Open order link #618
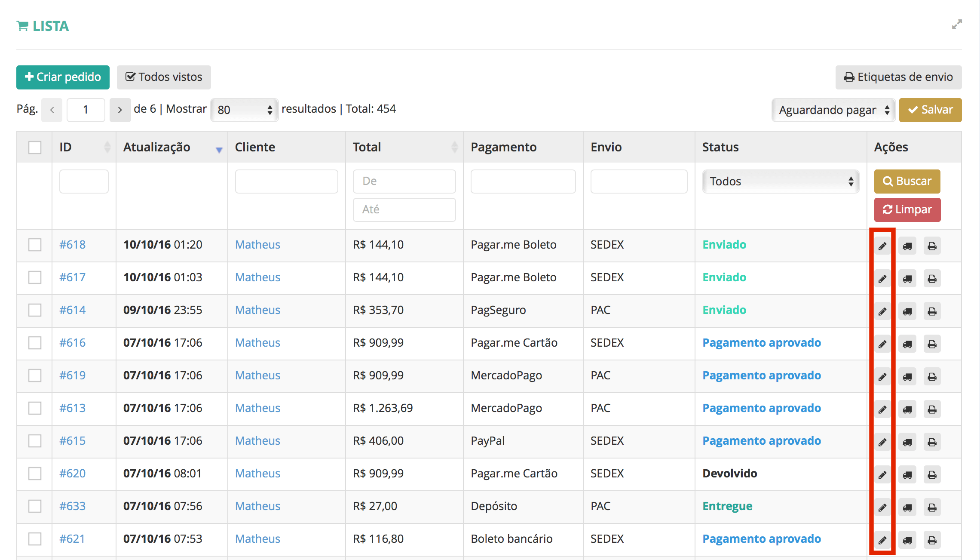 tap(72, 245)
